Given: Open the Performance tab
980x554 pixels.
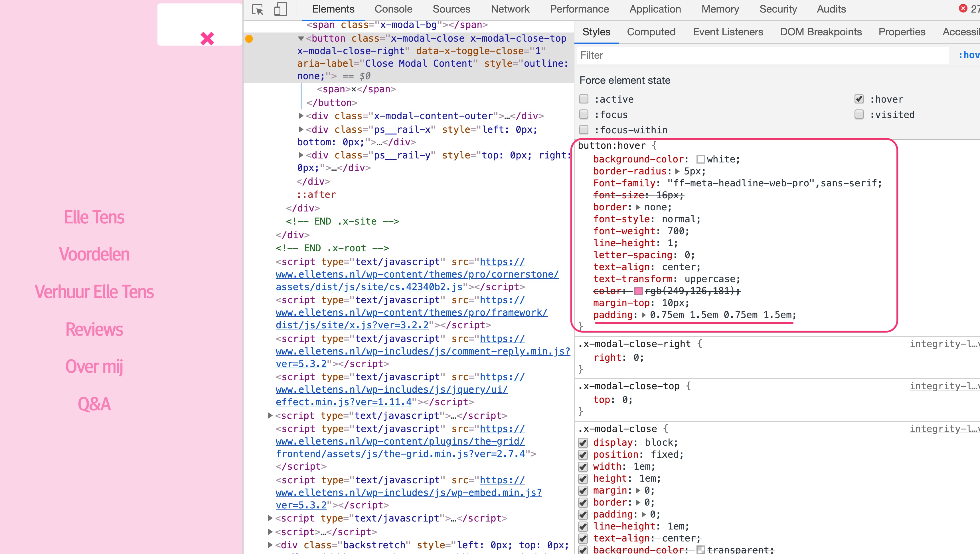Looking at the screenshot, I should point(579,9).
